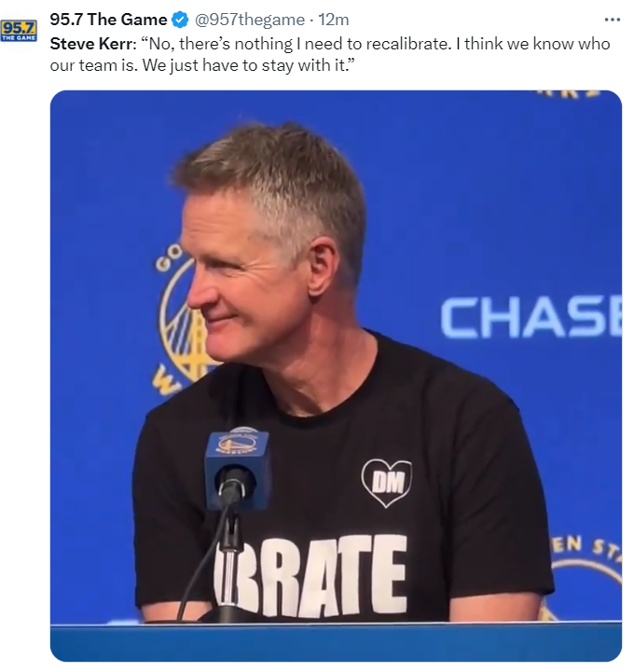
Task: Click the BRATE lettering on the shirt
Action: pos(310,576)
